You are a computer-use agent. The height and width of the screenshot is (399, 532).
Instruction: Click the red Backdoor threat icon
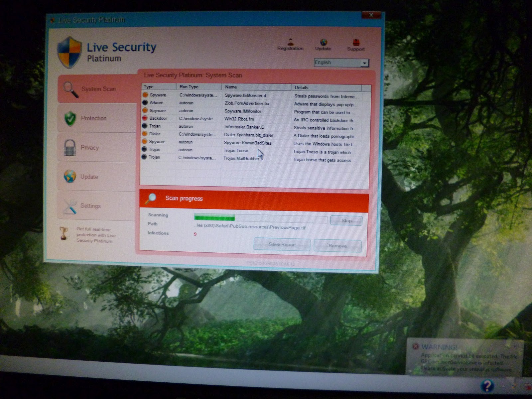145,118
